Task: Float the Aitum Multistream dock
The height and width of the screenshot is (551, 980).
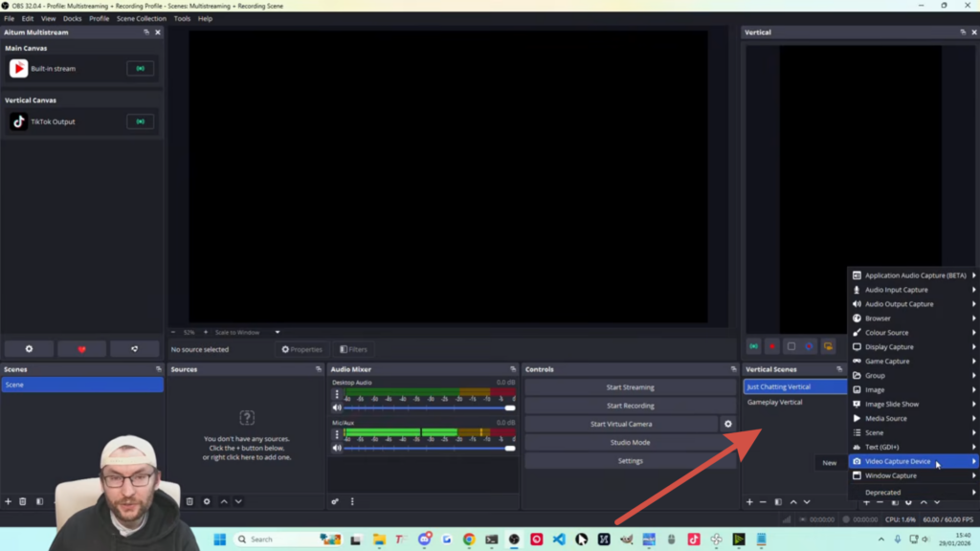Action: tap(146, 33)
